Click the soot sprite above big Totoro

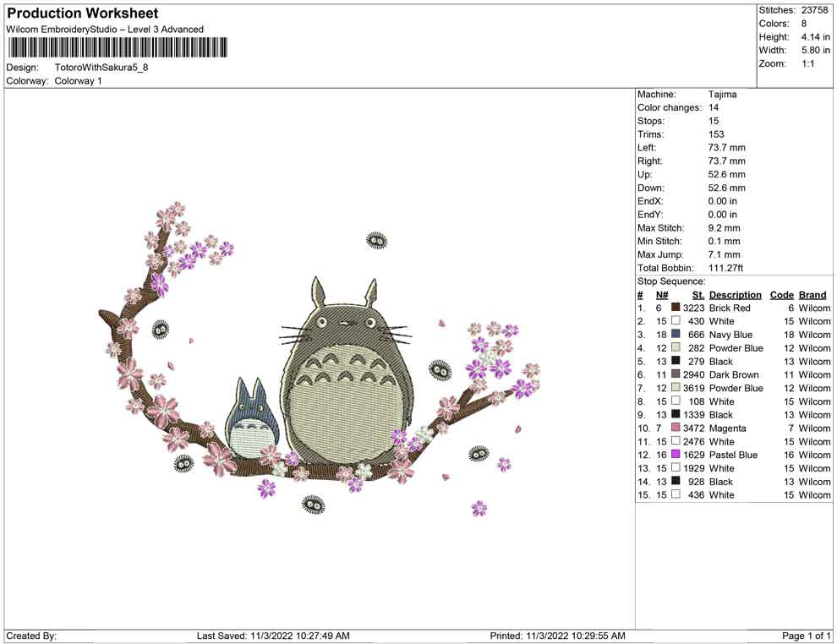(x=376, y=241)
